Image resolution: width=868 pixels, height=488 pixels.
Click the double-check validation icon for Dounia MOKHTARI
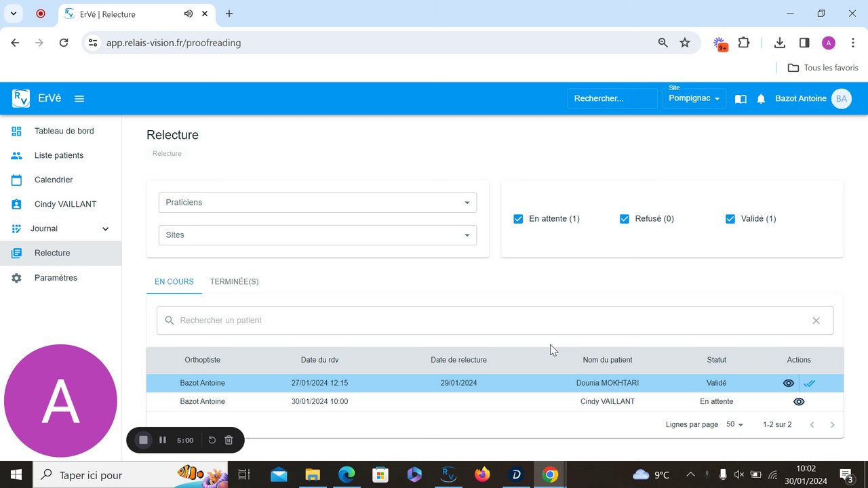(810, 383)
